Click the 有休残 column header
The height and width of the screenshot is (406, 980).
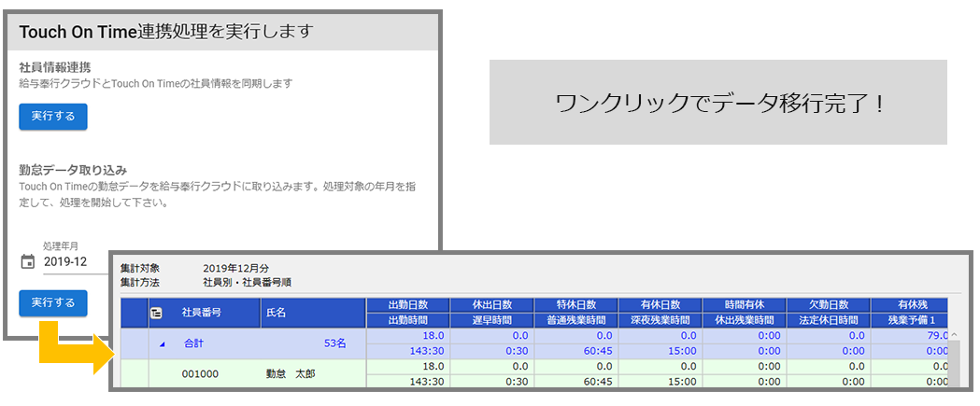coord(910,305)
